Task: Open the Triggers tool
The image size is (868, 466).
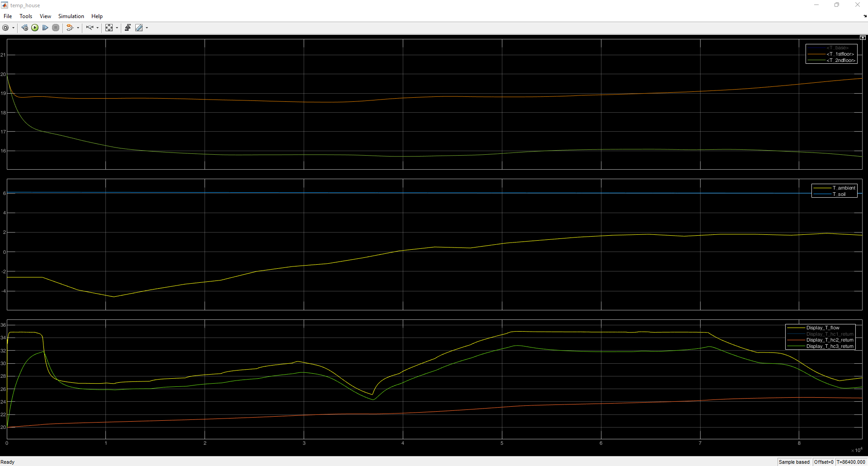Action: click(128, 28)
